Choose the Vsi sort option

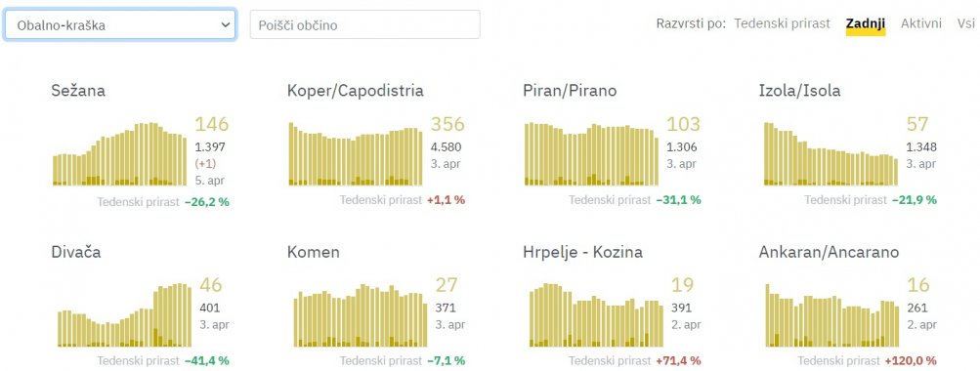(966, 23)
